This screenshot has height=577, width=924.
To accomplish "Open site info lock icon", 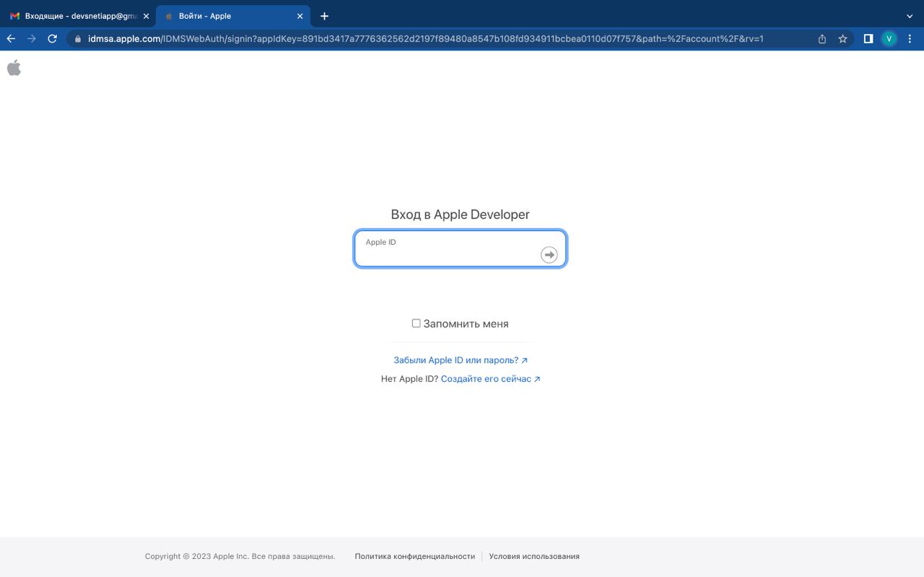I will click(x=78, y=39).
